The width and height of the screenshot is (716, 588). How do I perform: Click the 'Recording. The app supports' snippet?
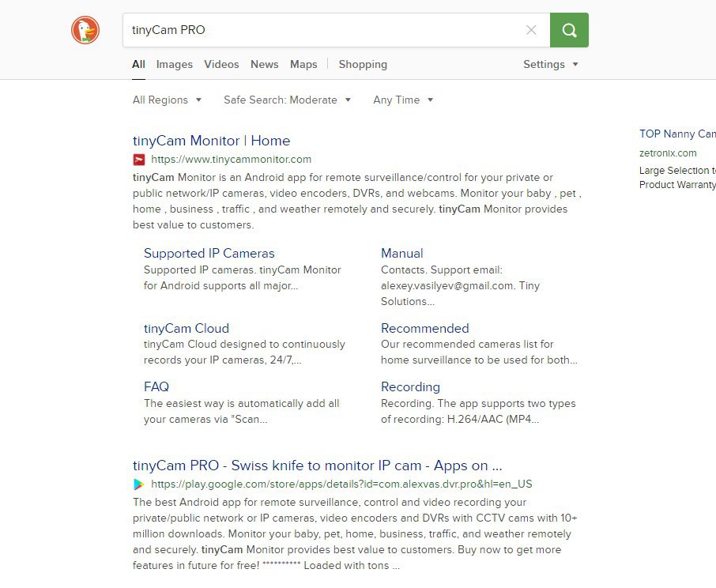pos(478,411)
